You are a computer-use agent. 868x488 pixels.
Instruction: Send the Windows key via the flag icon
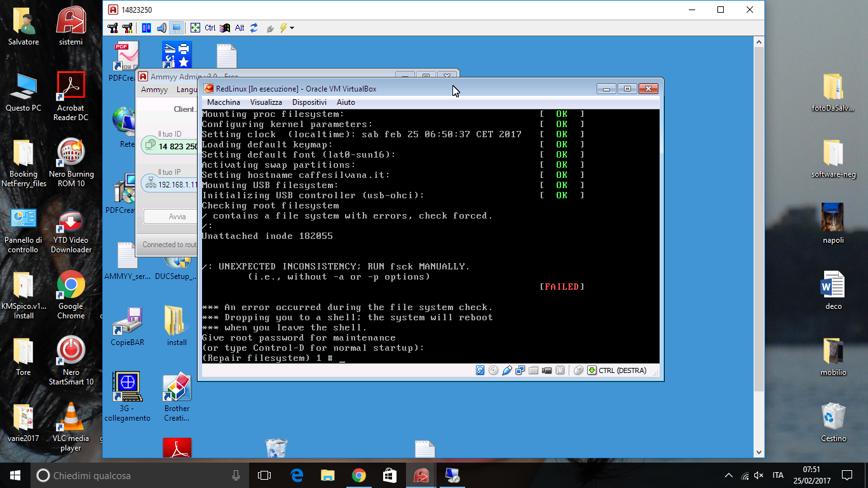coord(225,28)
